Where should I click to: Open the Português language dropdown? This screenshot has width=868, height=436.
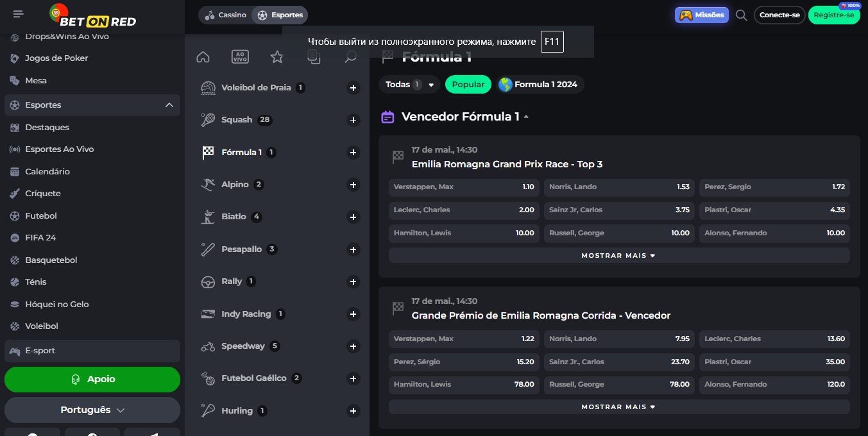(92, 410)
